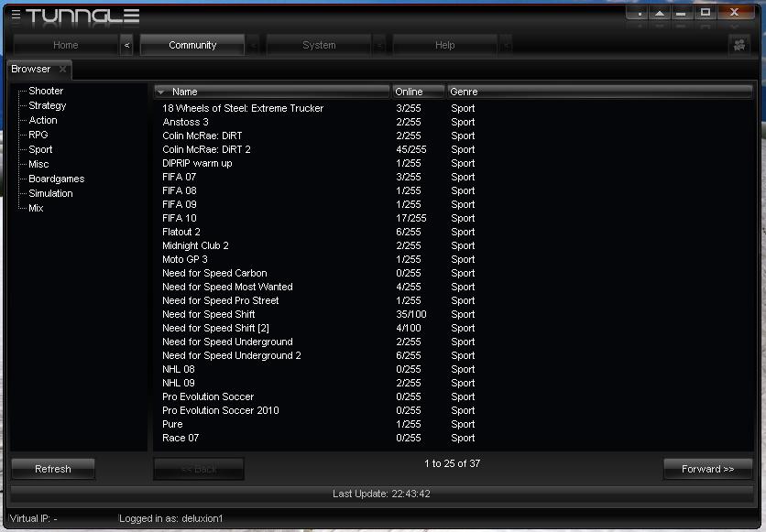This screenshot has width=766, height=532.
Task: Select Pro Evolution Soccer 2010
Action: pyautogui.click(x=454, y=410)
